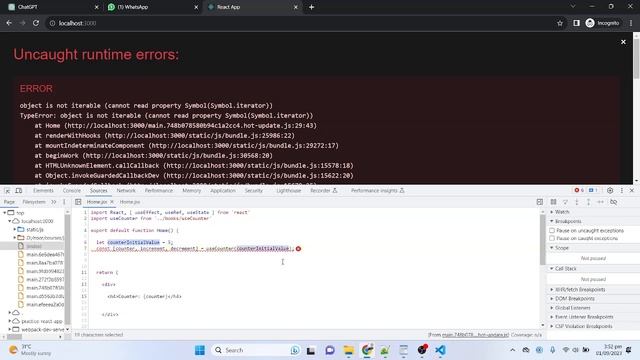Screen dimensions: 640x360
Task: Enable Pause on uncaught exceptions
Action: pos(552,231)
